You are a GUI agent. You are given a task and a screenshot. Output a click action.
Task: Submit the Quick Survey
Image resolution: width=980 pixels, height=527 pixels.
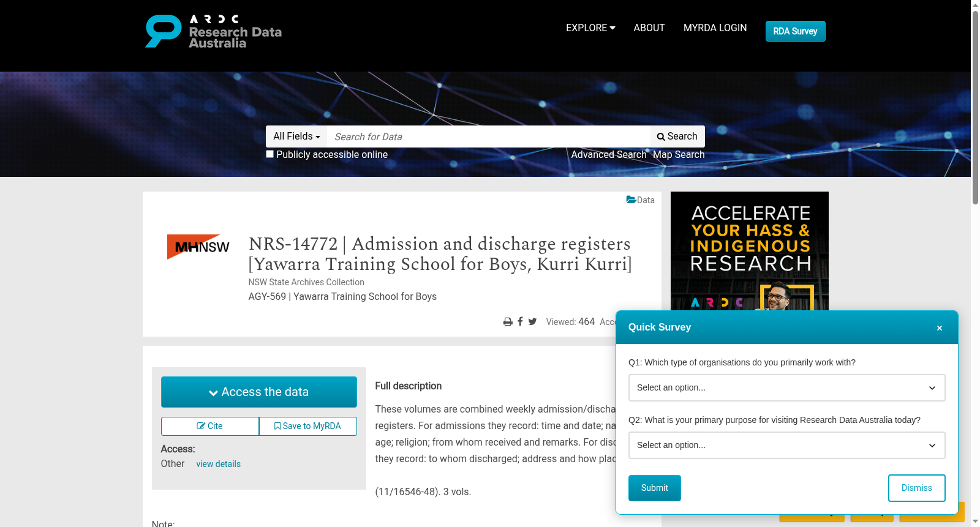click(x=654, y=488)
